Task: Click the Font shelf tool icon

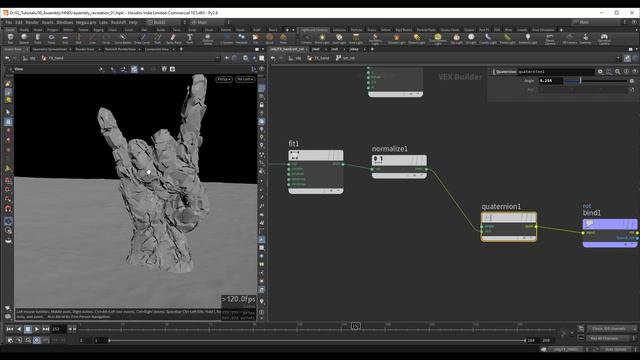Action: coord(189,38)
